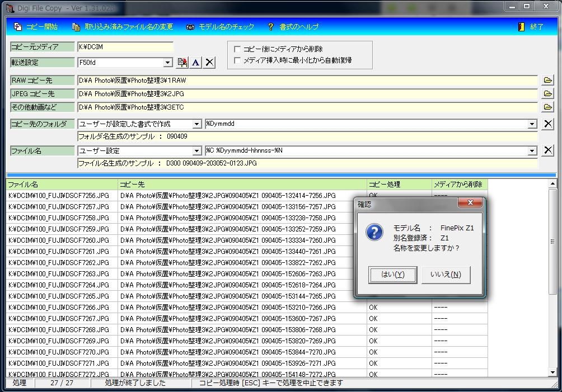Browse folder for その他動画など
The width and height of the screenshot is (562, 392).
tap(547, 107)
